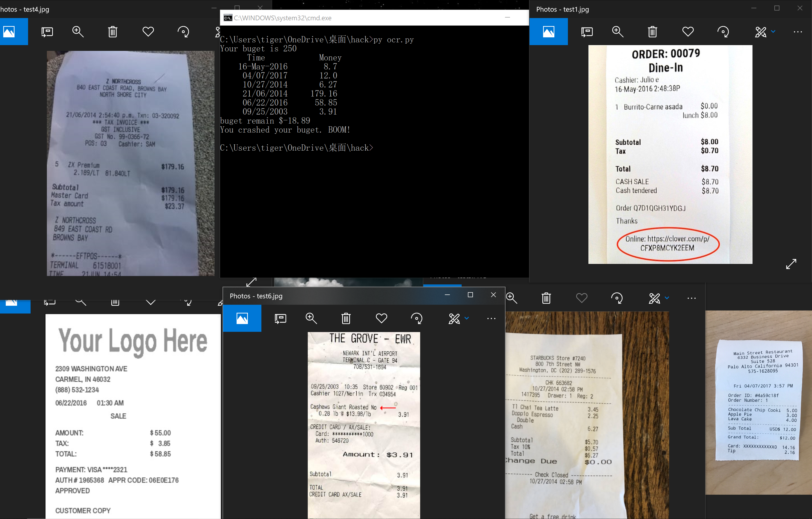Click zoom magnifier in test6.jpg window
812x519 pixels.
pyautogui.click(x=311, y=318)
